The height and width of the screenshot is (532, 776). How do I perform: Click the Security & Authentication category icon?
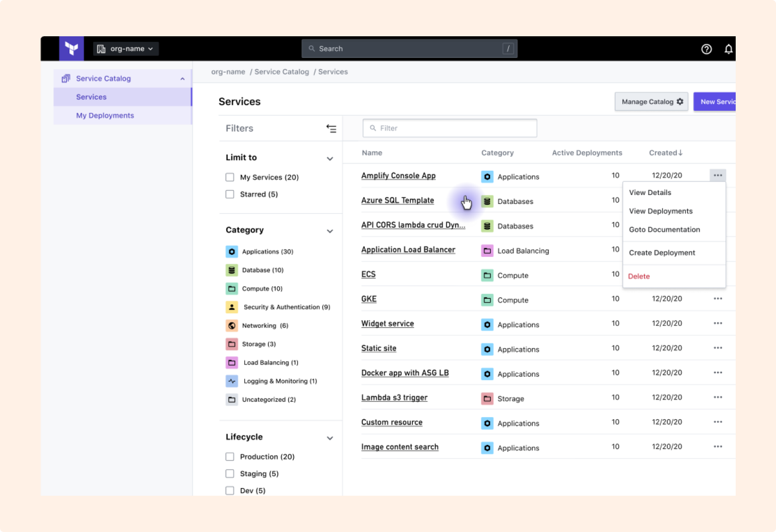coord(232,307)
